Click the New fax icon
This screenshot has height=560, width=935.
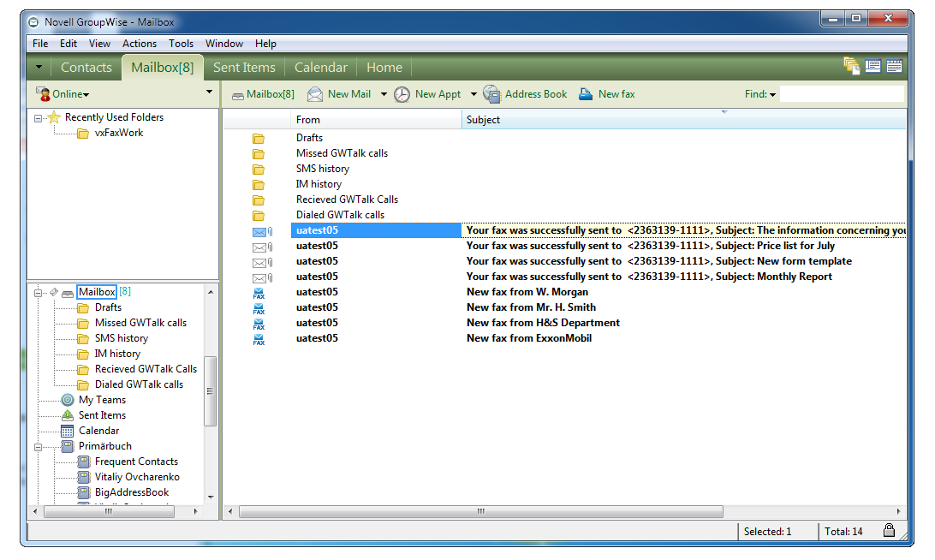586,94
